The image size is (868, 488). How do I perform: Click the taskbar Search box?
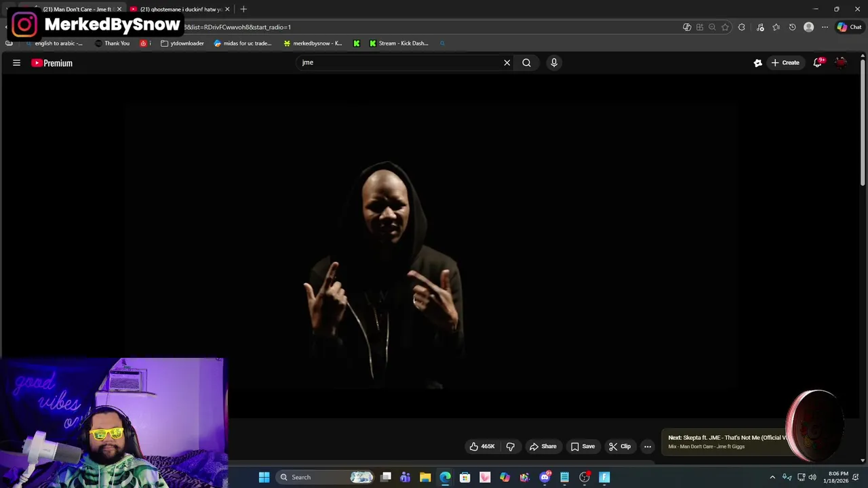coord(325,477)
